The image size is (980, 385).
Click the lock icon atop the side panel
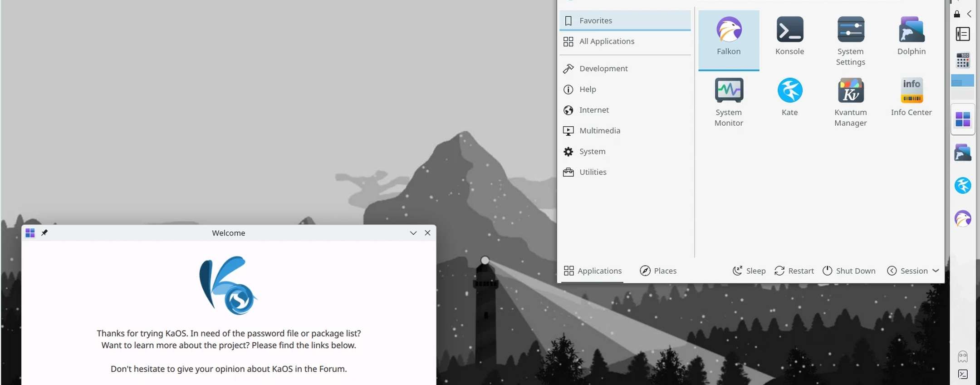pyautogui.click(x=957, y=14)
